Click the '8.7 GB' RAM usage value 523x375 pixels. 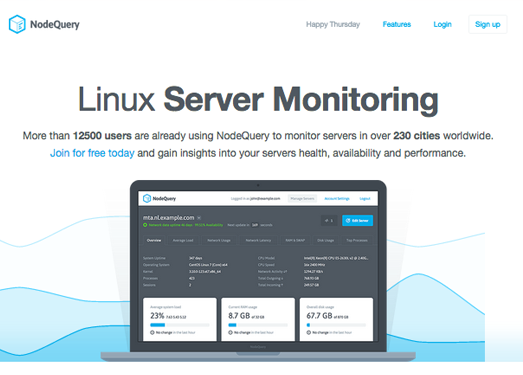tap(239, 316)
